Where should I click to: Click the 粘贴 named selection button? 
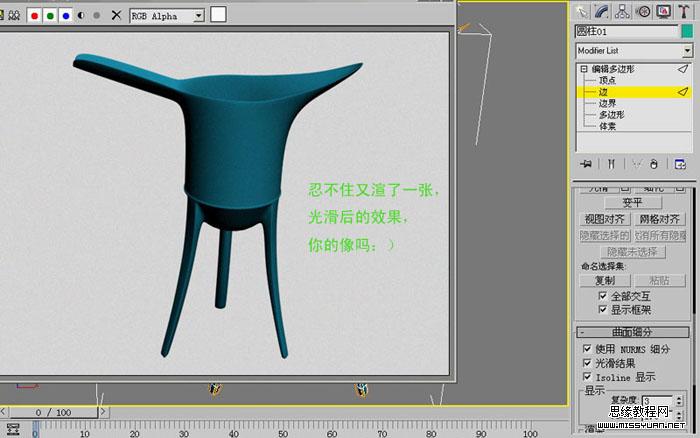pyautogui.click(x=660, y=280)
